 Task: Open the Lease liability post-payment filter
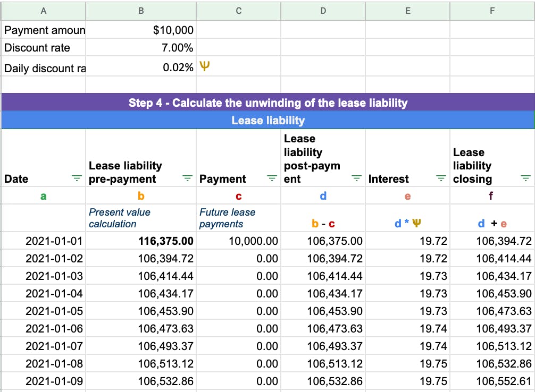point(356,179)
